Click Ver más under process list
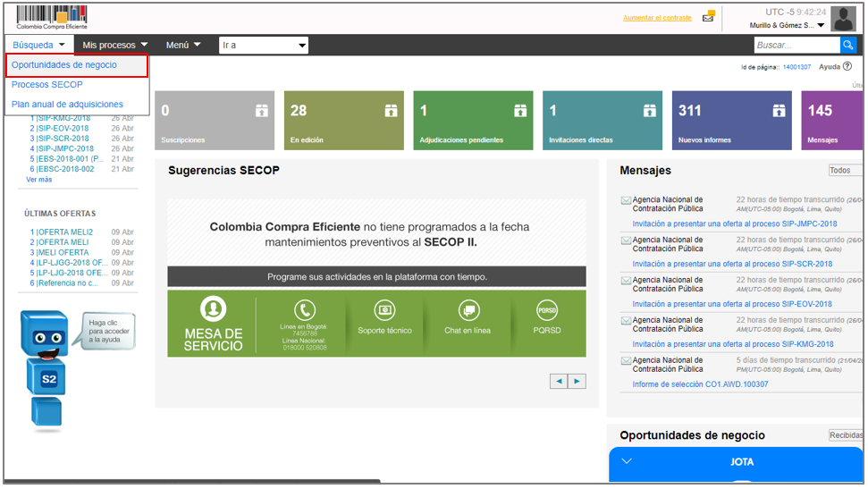 point(38,180)
